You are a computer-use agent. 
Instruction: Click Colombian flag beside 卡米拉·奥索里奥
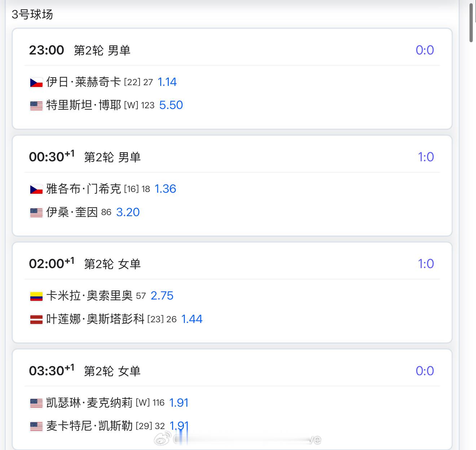pos(36,296)
